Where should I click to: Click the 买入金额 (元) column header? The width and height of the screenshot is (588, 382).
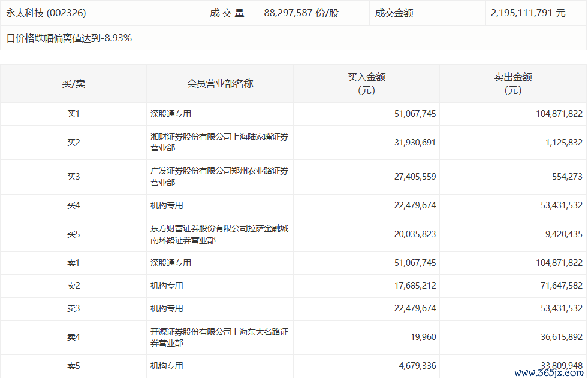click(366, 83)
